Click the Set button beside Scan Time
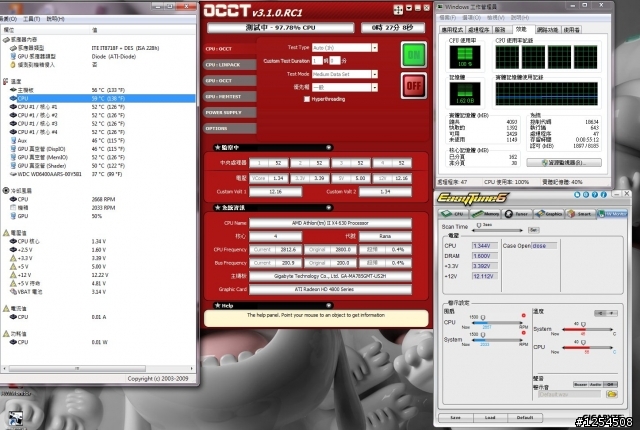640x430 pixels. [533, 230]
